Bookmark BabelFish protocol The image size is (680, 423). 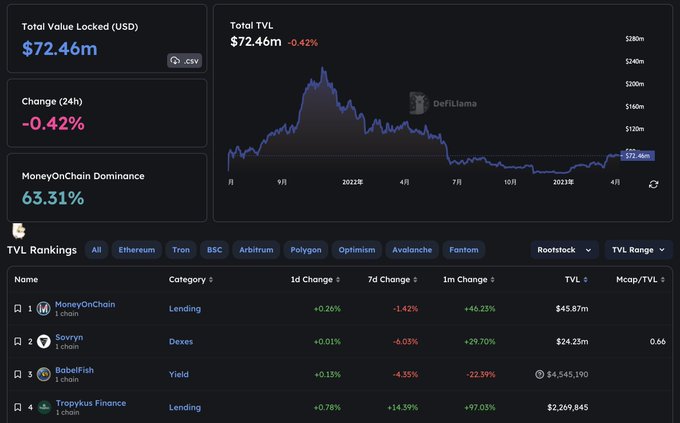pyautogui.click(x=18, y=374)
